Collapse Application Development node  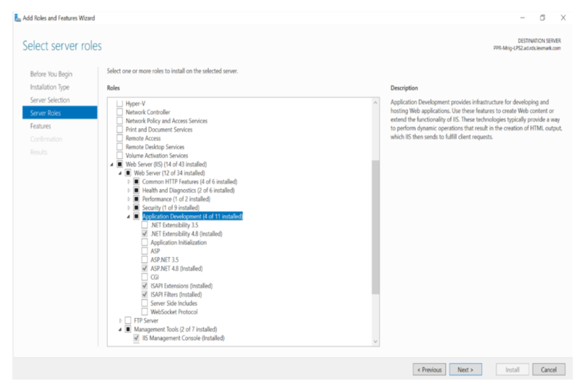click(128, 217)
